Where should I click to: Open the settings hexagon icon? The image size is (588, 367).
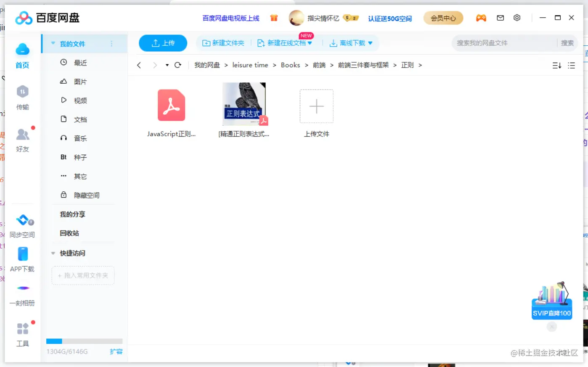517,18
